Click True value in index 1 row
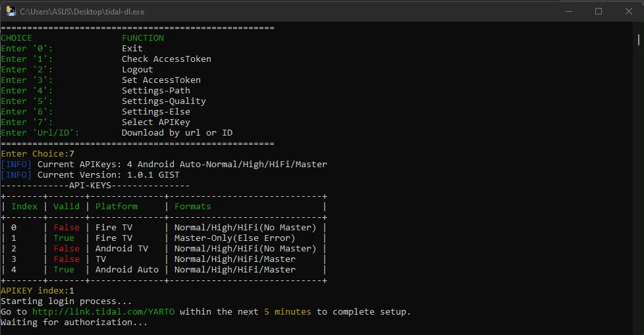The height and width of the screenshot is (335, 644). coord(64,238)
